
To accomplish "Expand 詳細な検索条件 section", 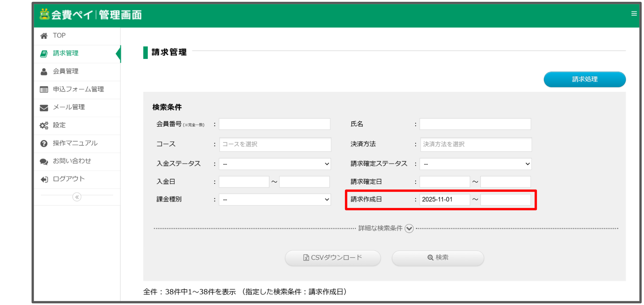I will click(x=409, y=228).
